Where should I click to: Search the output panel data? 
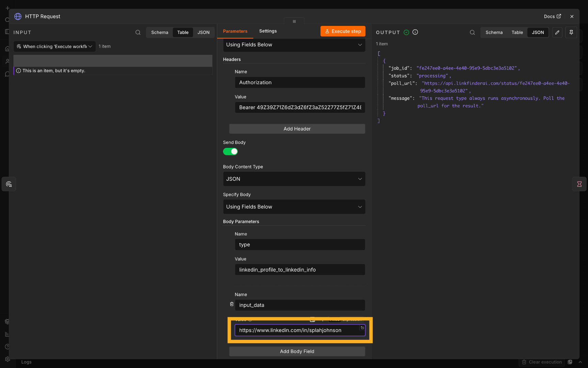(x=472, y=32)
